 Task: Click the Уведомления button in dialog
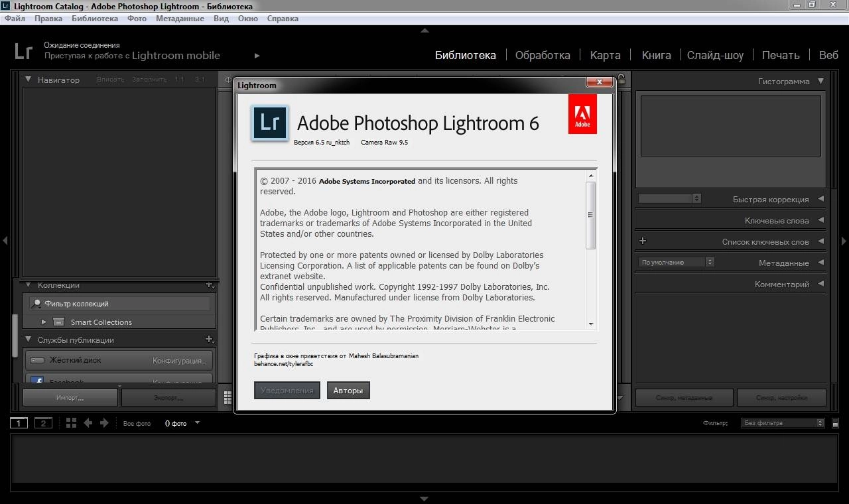(287, 391)
